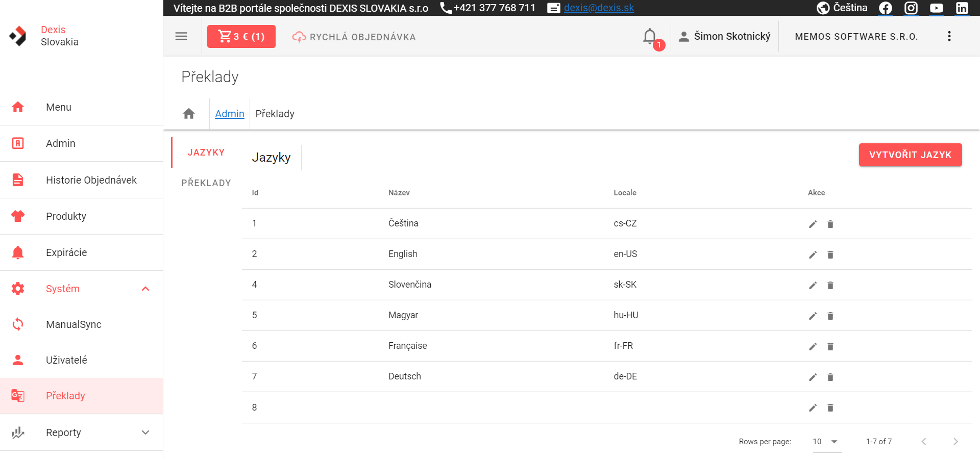Select Překlady in the sidebar
Viewport: 980px width, 460px height.
click(x=82, y=396)
